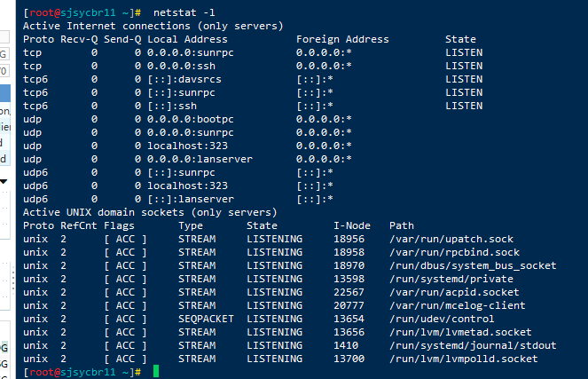Screen dimensions: 588x379
Task: Click local address "0.0.0.0:lanserver"
Action: 200,160
